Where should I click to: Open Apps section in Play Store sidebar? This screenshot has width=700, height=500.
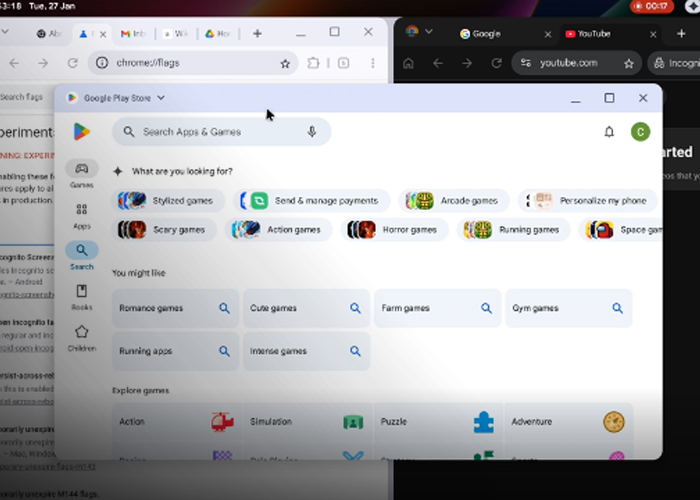click(x=82, y=216)
